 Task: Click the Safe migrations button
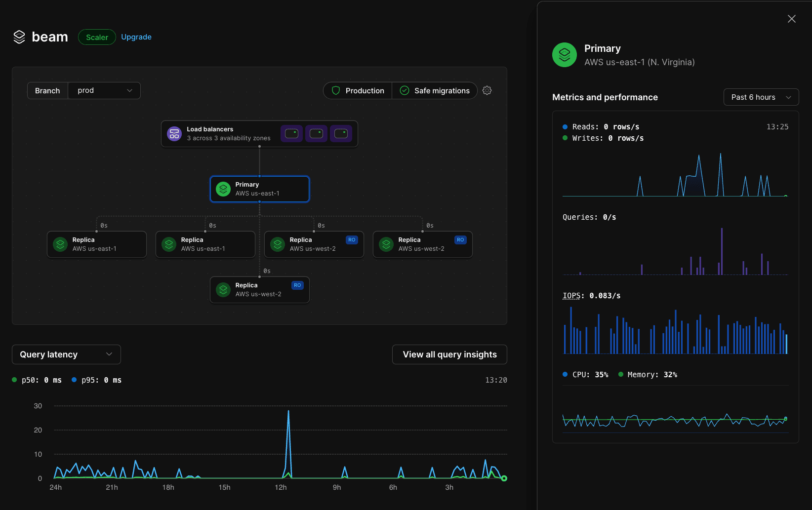point(435,90)
